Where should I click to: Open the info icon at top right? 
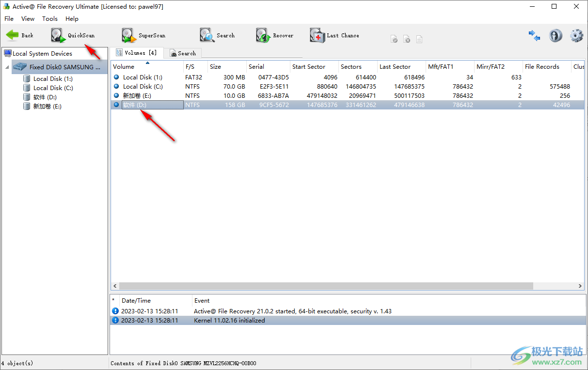click(556, 35)
